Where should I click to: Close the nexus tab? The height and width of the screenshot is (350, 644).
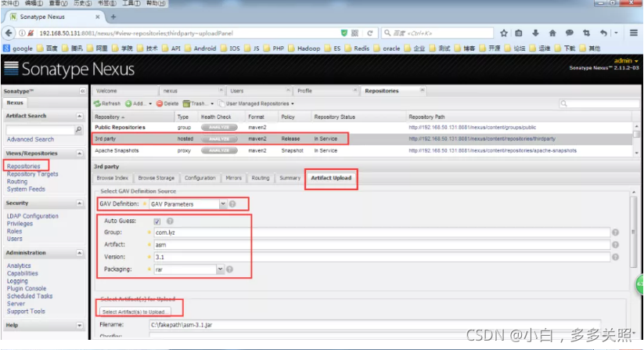pyautogui.click(x=221, y=90)
